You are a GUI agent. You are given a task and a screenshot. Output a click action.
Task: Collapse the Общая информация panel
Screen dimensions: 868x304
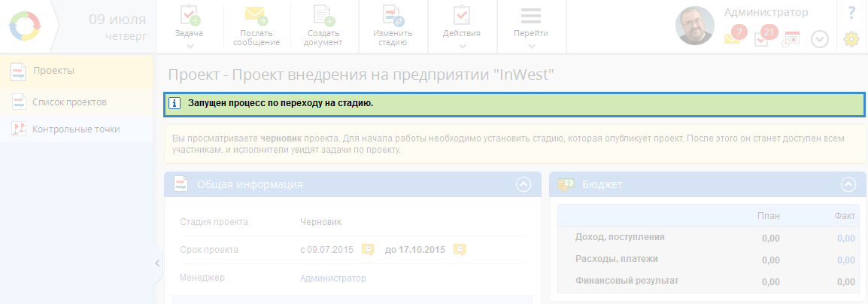coord(524,184)
